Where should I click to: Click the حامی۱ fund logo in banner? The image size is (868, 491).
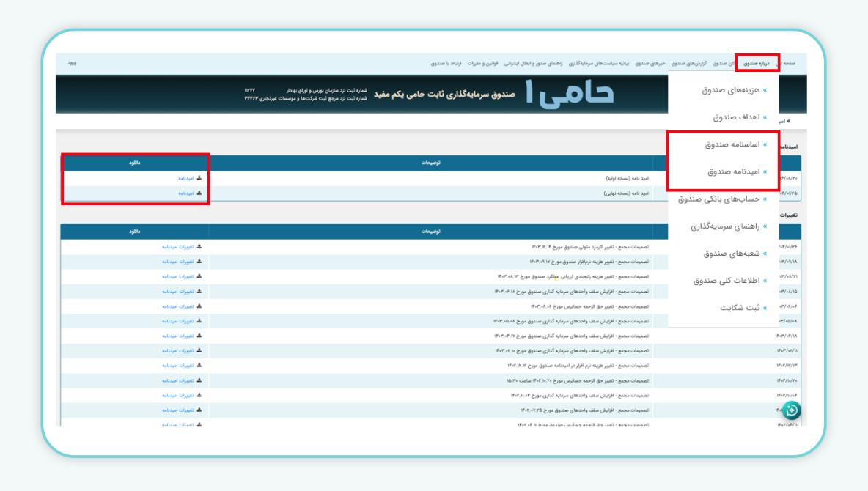point(570,95)
